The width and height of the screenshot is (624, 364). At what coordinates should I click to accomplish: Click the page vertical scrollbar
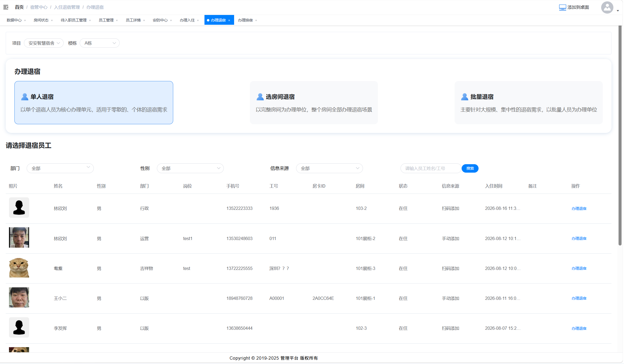(x=620, y=136)
